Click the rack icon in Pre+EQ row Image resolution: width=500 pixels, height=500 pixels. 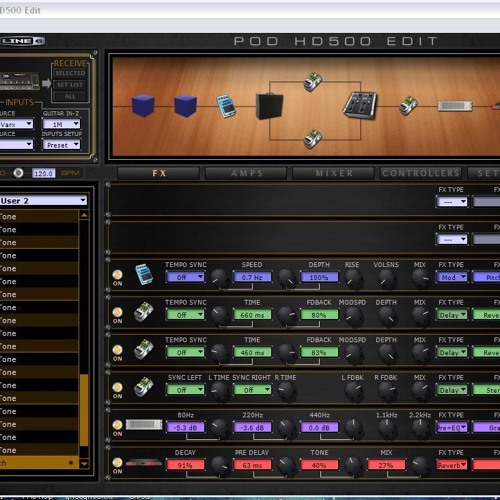(x=144, y=424)
